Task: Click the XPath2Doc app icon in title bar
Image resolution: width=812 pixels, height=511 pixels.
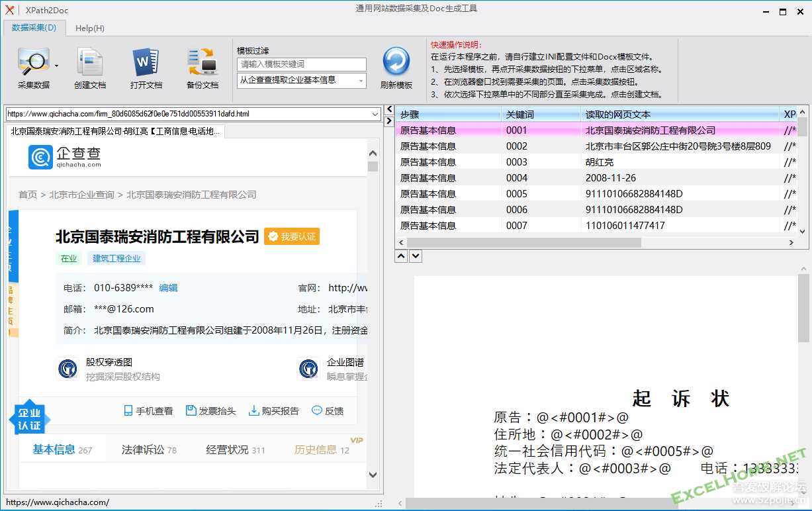Action: [9, 10]
